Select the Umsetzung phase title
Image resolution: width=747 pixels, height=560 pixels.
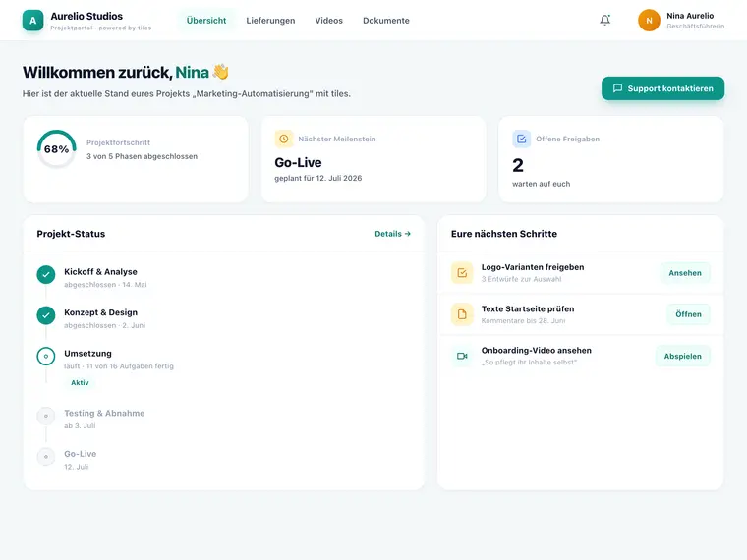87,354
